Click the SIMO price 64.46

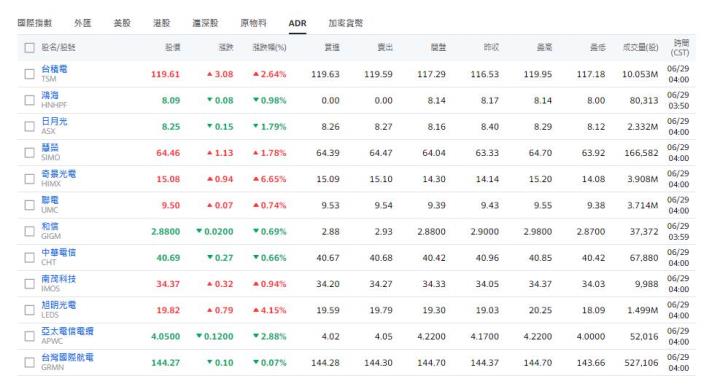pos(168,152)
